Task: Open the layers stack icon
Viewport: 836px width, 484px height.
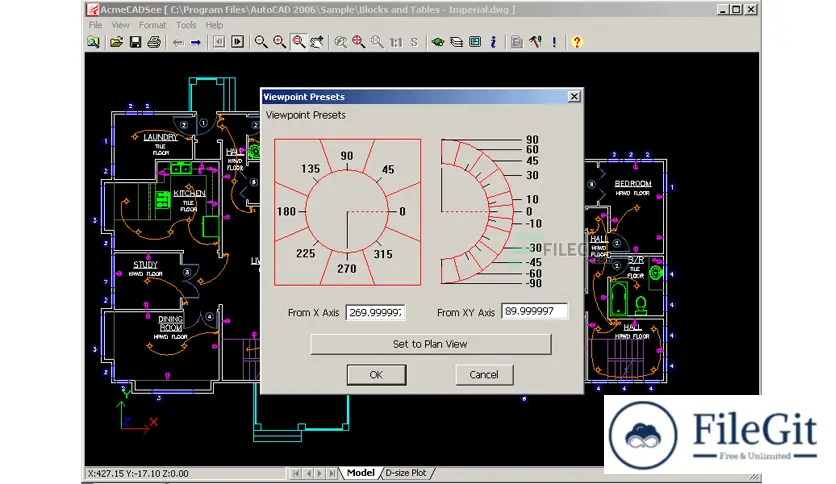Action: [456, 42]
